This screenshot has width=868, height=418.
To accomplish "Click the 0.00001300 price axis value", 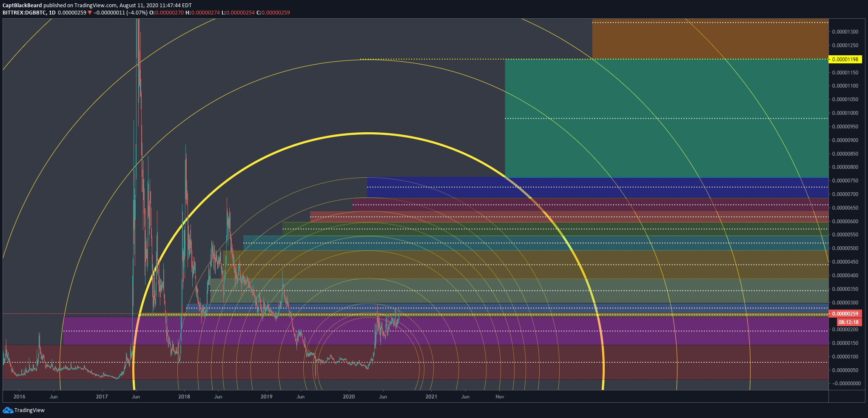I will coord(845,32).
